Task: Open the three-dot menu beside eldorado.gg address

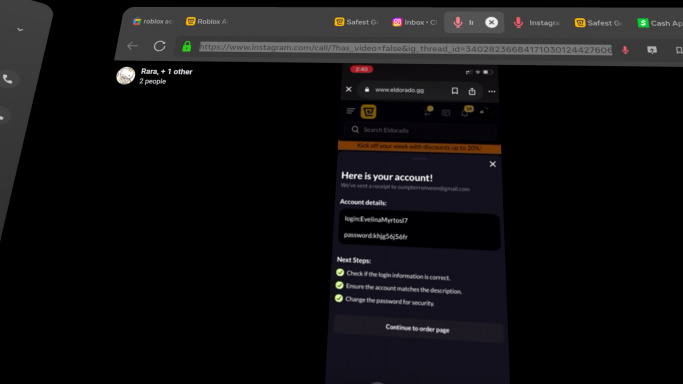Action: tap(492, 91)
